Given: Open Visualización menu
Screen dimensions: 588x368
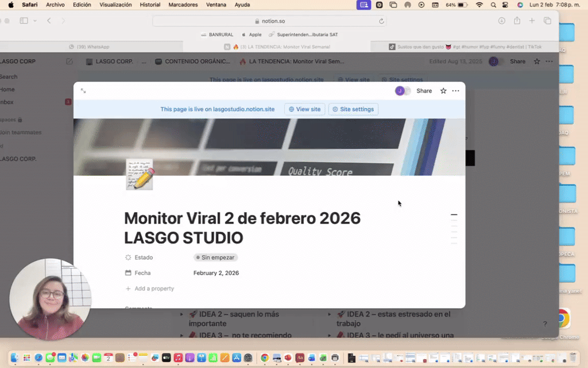Looking at the screenshot, I should [x=115, y=5].
